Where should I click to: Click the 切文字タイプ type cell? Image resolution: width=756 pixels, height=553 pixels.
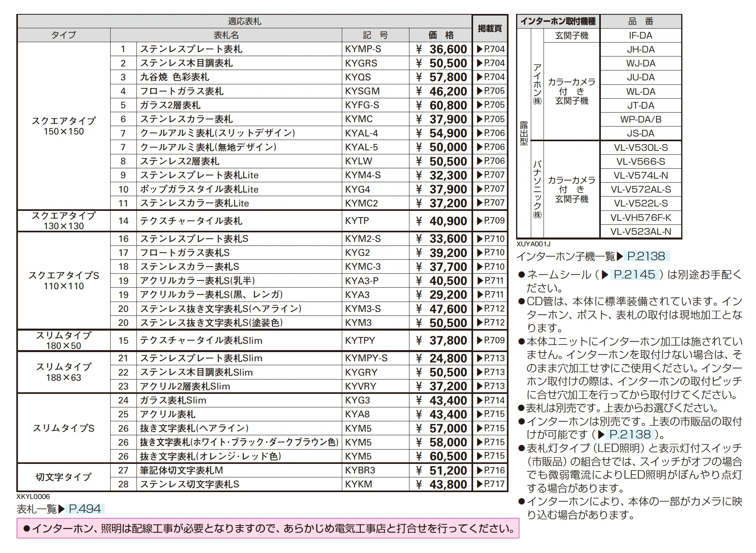(64, 477)
